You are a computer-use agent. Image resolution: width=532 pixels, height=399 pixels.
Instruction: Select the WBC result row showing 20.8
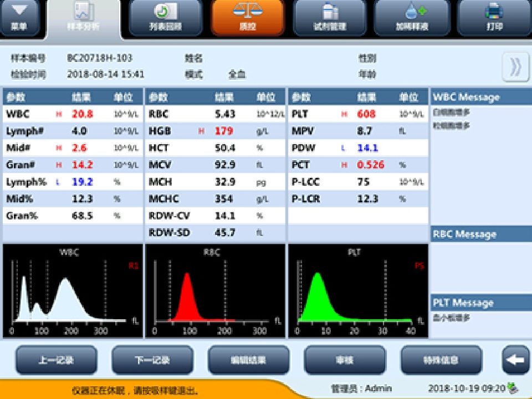pos(72,114)
